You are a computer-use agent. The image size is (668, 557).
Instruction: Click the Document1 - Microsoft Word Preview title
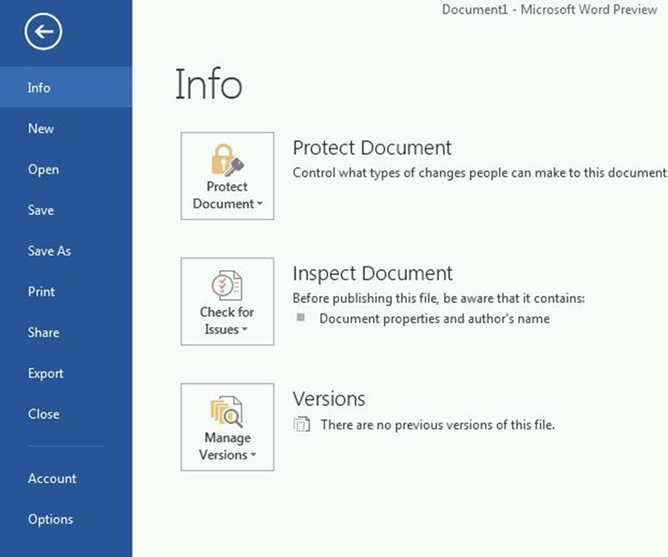(550, 9)
